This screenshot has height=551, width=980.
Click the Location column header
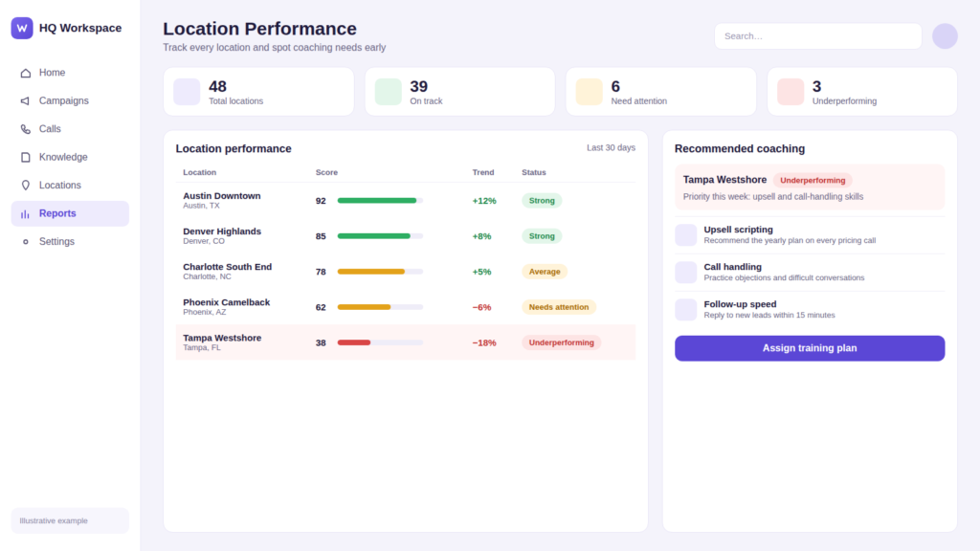(199, 172)
